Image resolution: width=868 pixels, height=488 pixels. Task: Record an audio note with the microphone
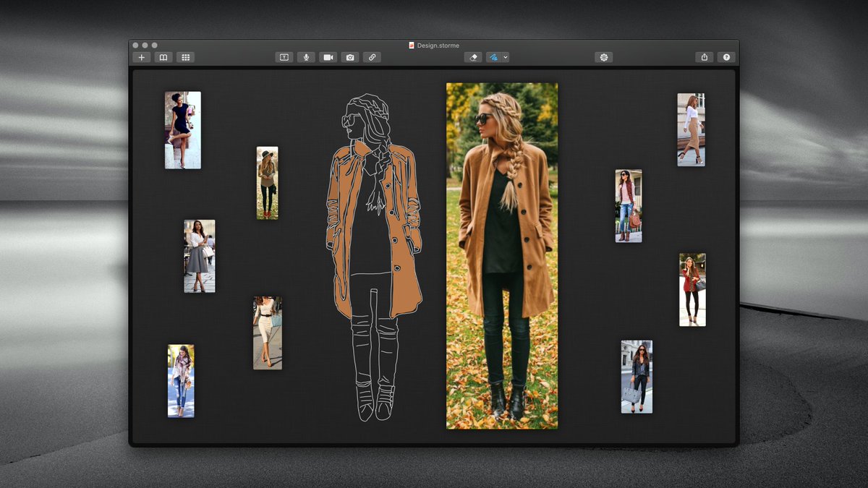[305, 56]
